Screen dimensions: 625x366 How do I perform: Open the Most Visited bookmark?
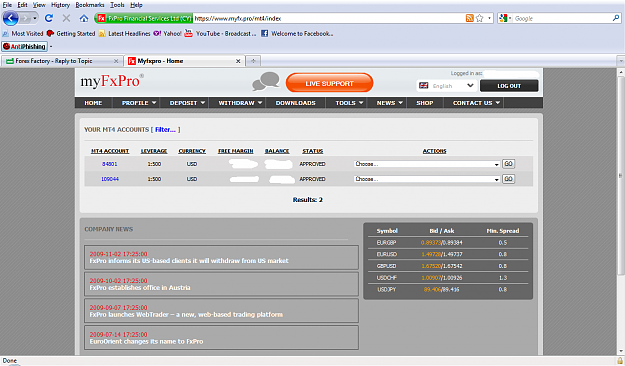pos(23,33)
